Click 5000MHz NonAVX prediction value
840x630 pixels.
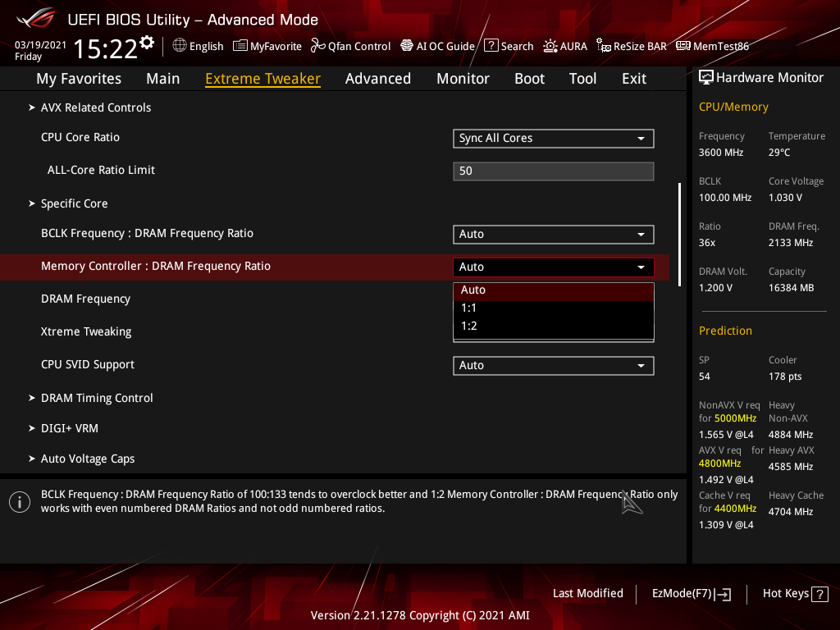click(x=735, y=418)
